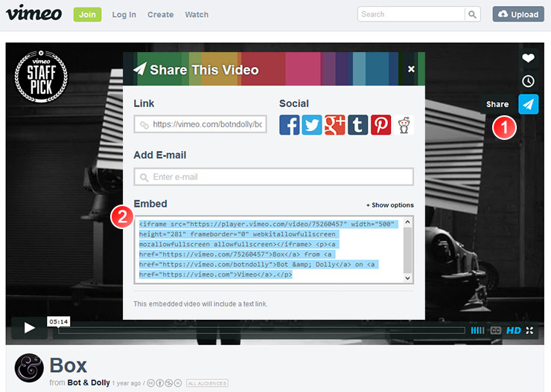The width and height of the screenshot is (551, 392).
Task: Click the All Audiences rating badge
Action: (x=207, y=383)
